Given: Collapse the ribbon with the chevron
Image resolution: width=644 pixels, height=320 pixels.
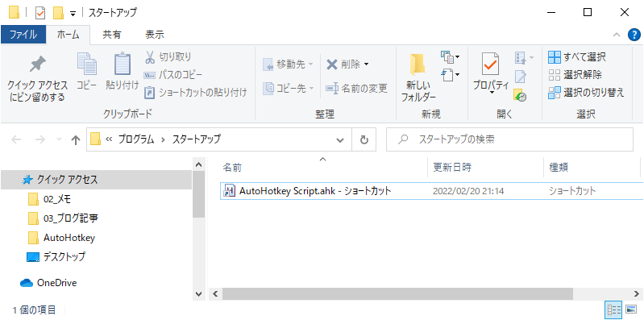Looking at the screenshot, I should tap(616, 35).
